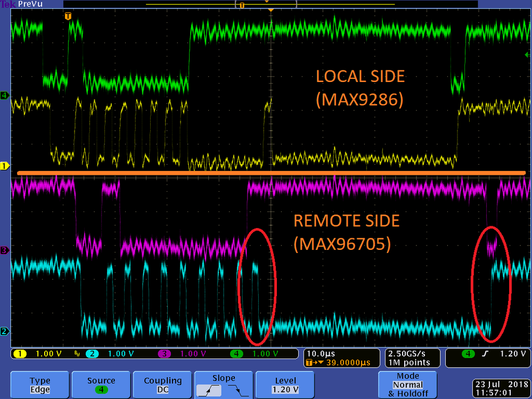Click the channel 4 green ground marker

point(5,95)
